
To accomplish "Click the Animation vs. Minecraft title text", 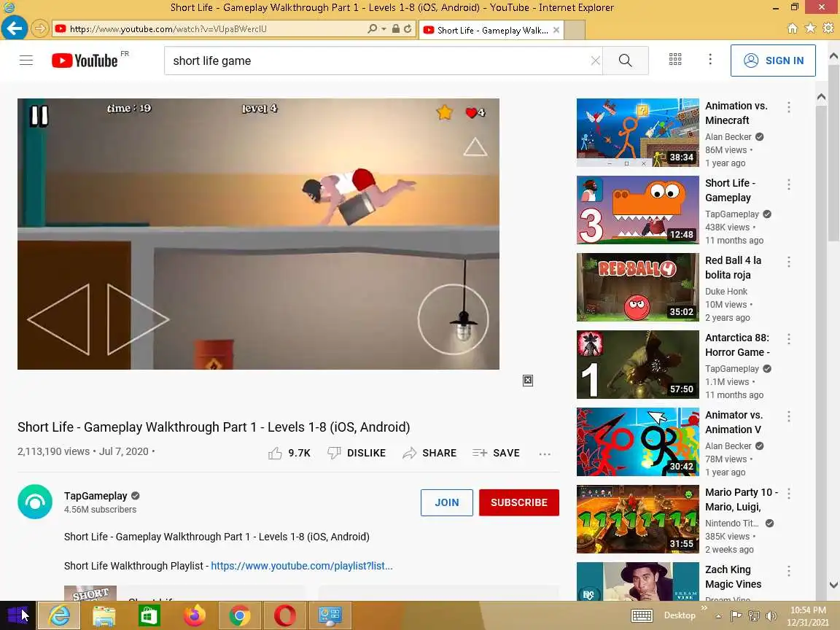I will (x=736, y=113).
